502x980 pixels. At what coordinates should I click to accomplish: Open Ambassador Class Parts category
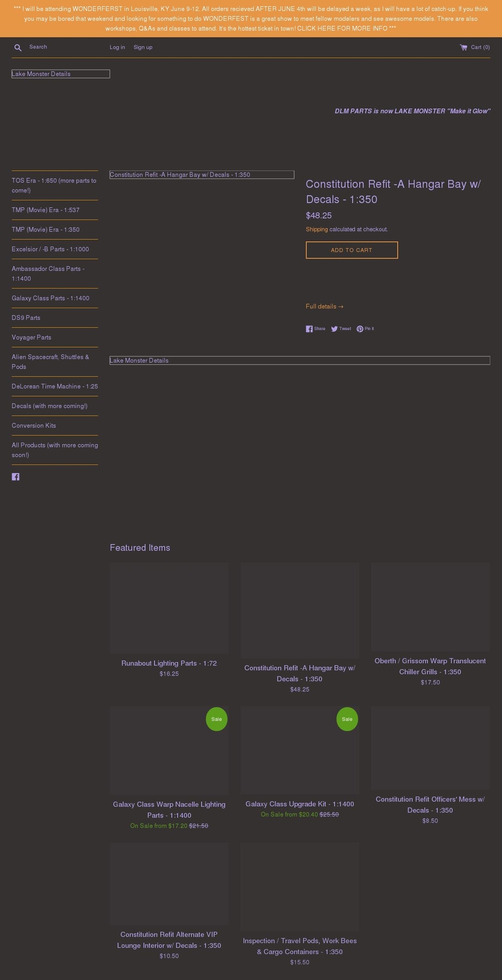(55, 273)
